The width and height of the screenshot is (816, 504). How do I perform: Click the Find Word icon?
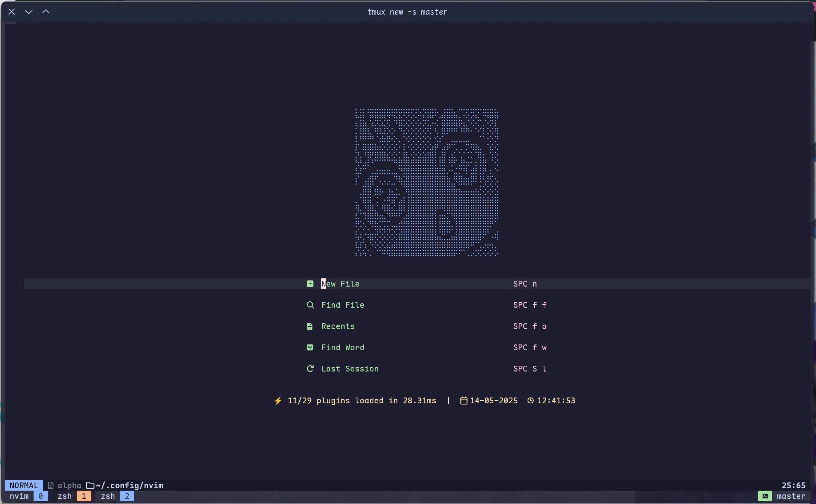pos(310,348)
